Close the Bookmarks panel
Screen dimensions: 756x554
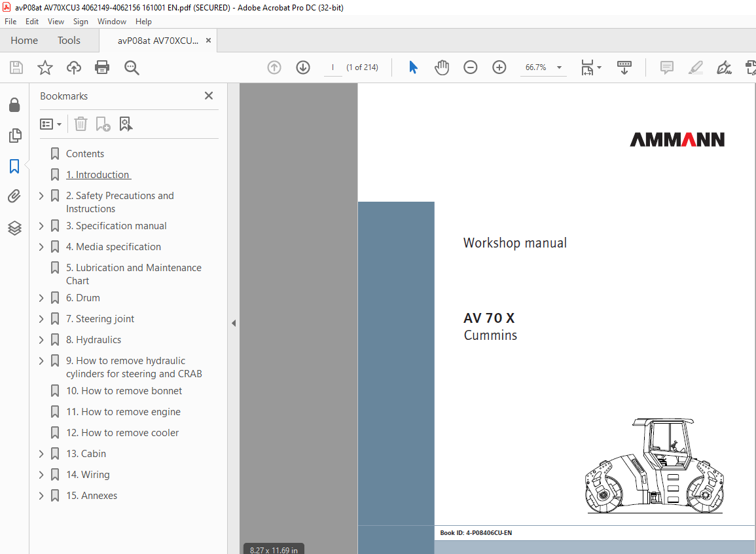click(x=209, y=96)
